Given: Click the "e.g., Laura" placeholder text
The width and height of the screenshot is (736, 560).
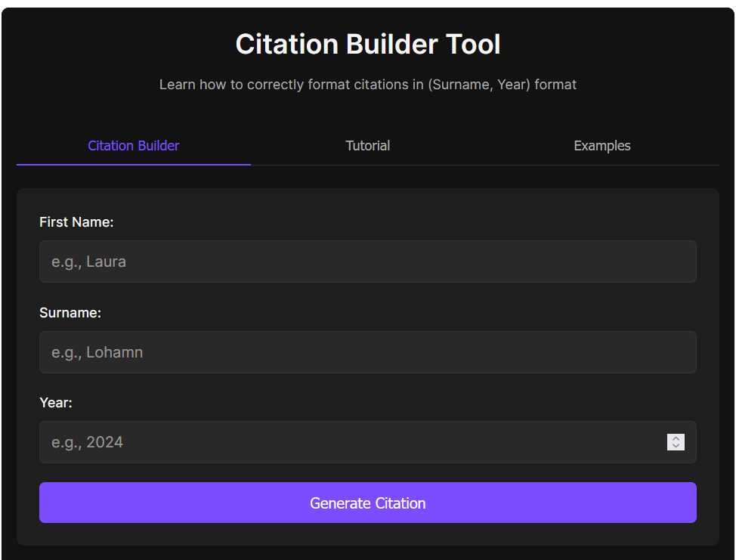Looking at the screenshot, I should [88, 261].
